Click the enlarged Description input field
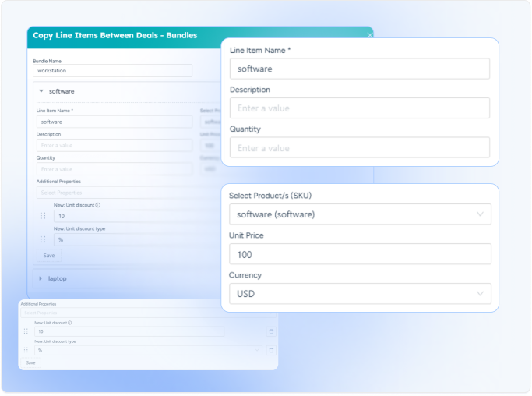The height and width of the screenshot is (396, 532). tap(360, 108)
